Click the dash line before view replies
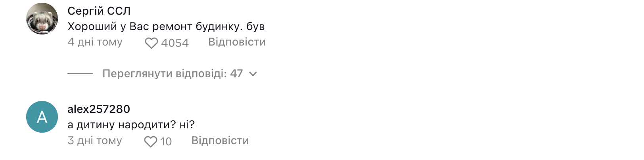 (80, 74)
